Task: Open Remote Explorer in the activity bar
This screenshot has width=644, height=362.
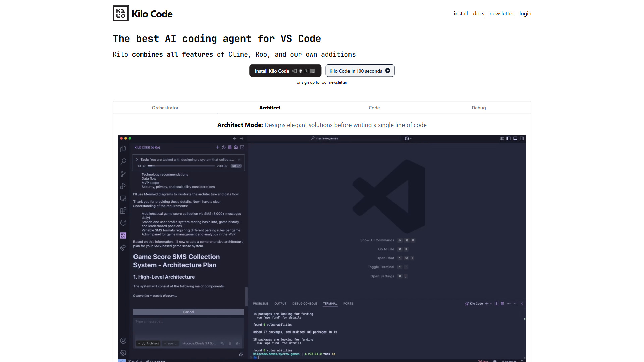Action: 123,198
